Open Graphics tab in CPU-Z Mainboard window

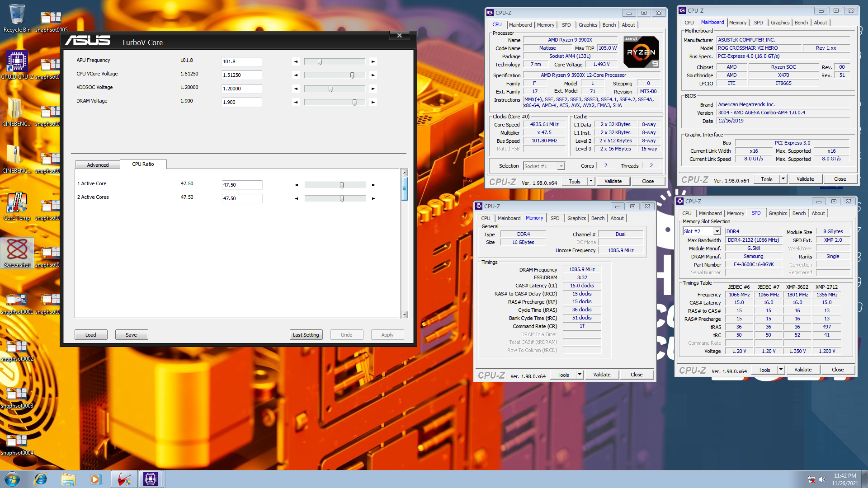[780, 23]
